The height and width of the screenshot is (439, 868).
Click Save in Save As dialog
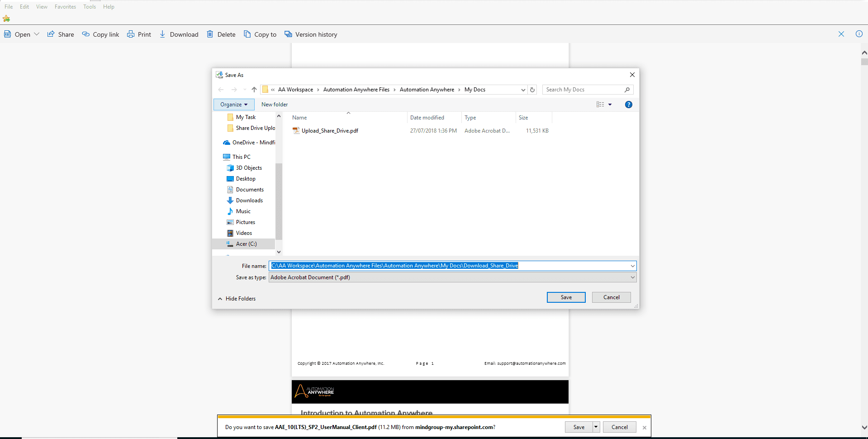[566, 297]
